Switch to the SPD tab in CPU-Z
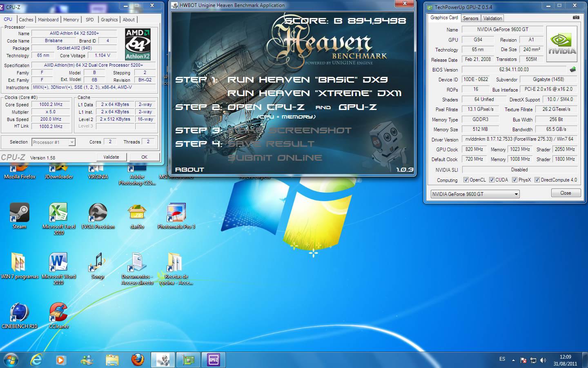The image size is (588, 368). click(x=90, y=20)
